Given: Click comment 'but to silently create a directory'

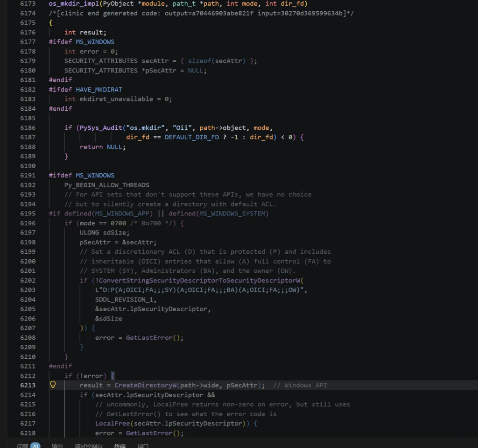Looking at the screenshot, I should [170, 204].
